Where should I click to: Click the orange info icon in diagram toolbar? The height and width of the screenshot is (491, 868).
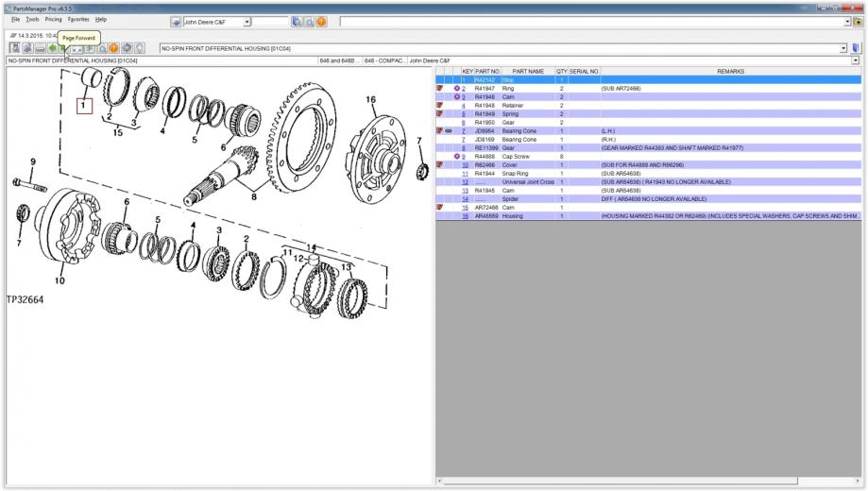(x=113, y=48)
